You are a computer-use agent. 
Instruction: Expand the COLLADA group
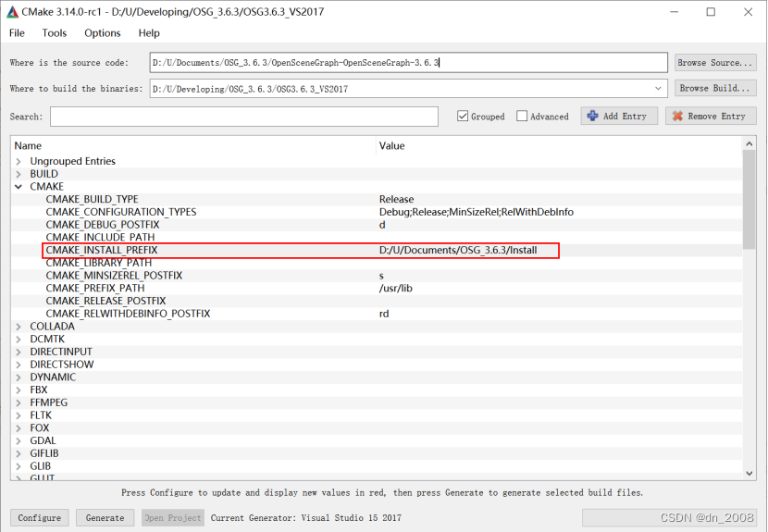19,327
